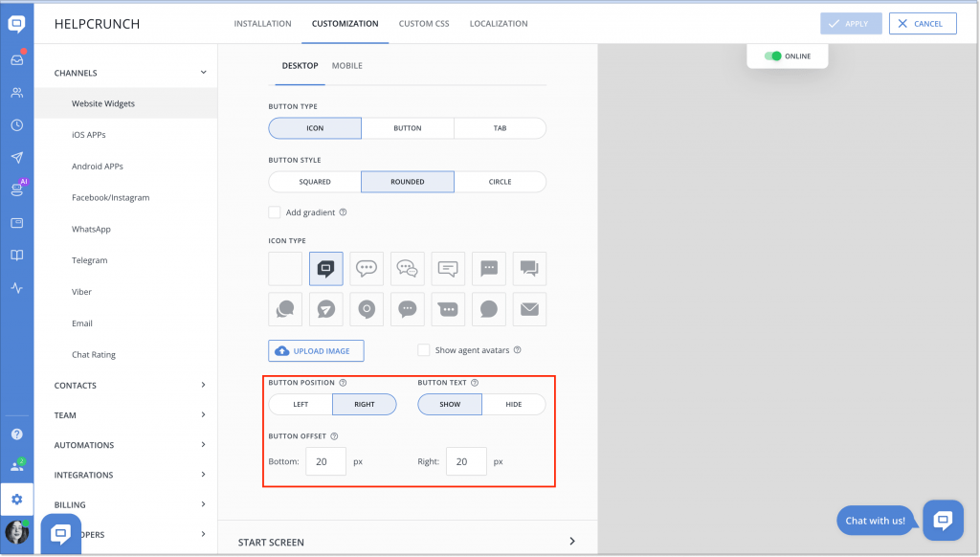The height and width of the screenshot is (557, 980).
Task: Choose Rounded button style
Action: point(408,182)
